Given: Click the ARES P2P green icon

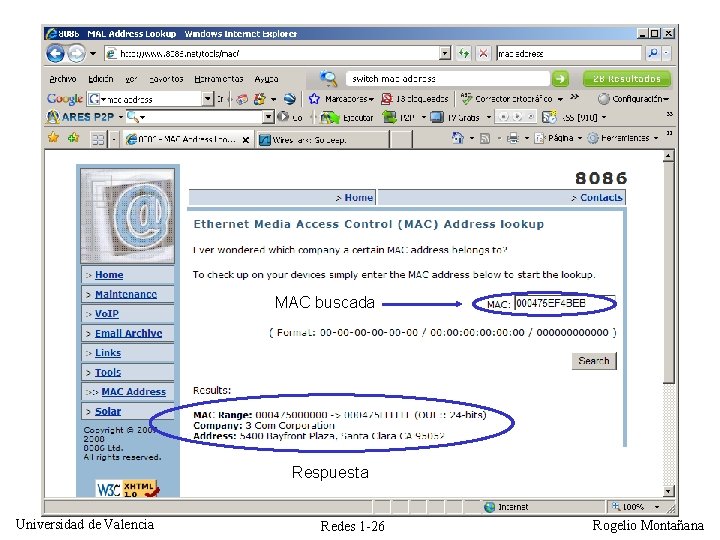Looking at the screenshot, I should point(389,117).
